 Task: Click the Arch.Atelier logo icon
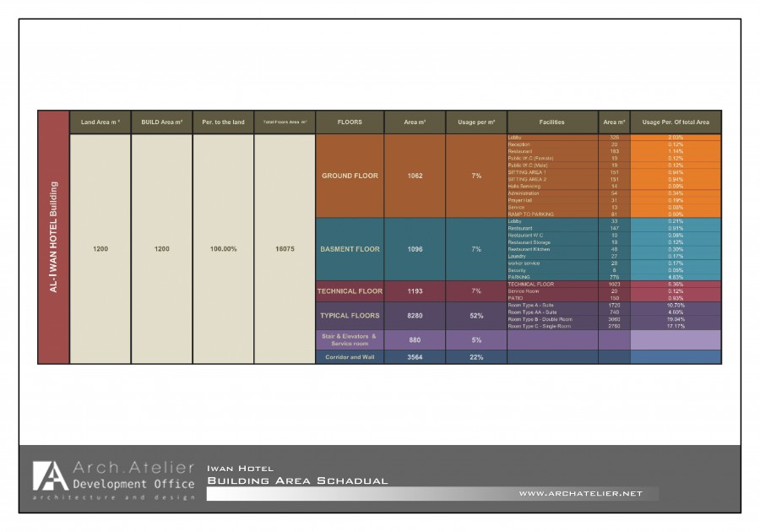[x=51, y=475]
